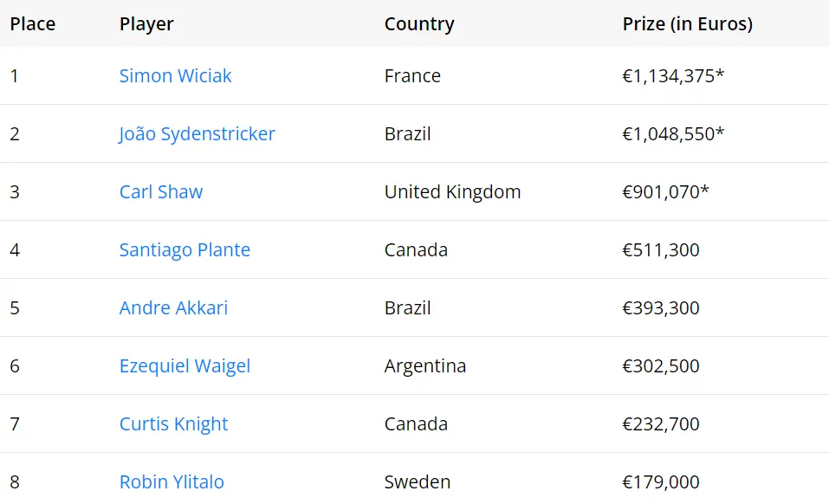The width and height of the screenshot is (829, 504).
Task: Click the Prize (in Euros) column header
Action: [x=687, y=24]
